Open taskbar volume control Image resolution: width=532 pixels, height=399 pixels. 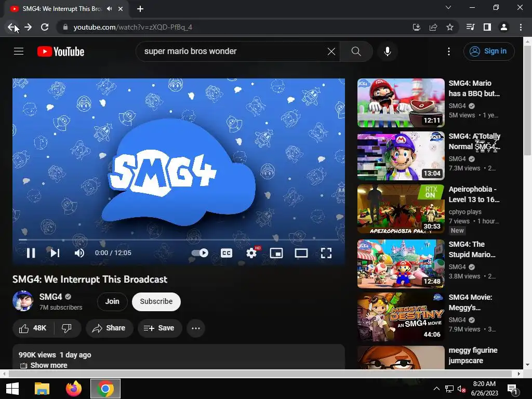(461, 389)
